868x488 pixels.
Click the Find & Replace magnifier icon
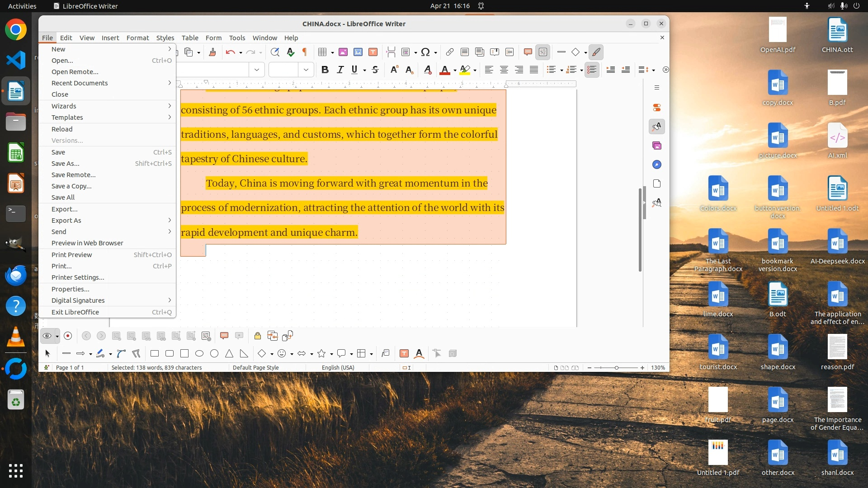pyautogui.click(x=275, y=52)
